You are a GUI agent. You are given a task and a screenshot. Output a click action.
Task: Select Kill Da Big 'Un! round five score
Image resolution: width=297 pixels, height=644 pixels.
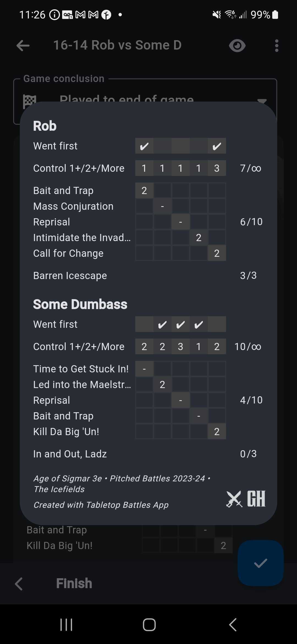217,432
